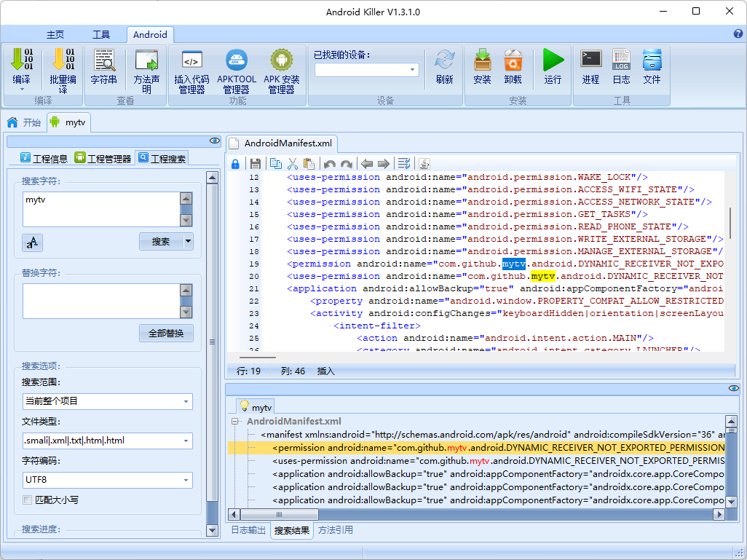Switch to the 主页 ribbon tab
The image size is (747, 560).
pos(55,34)
